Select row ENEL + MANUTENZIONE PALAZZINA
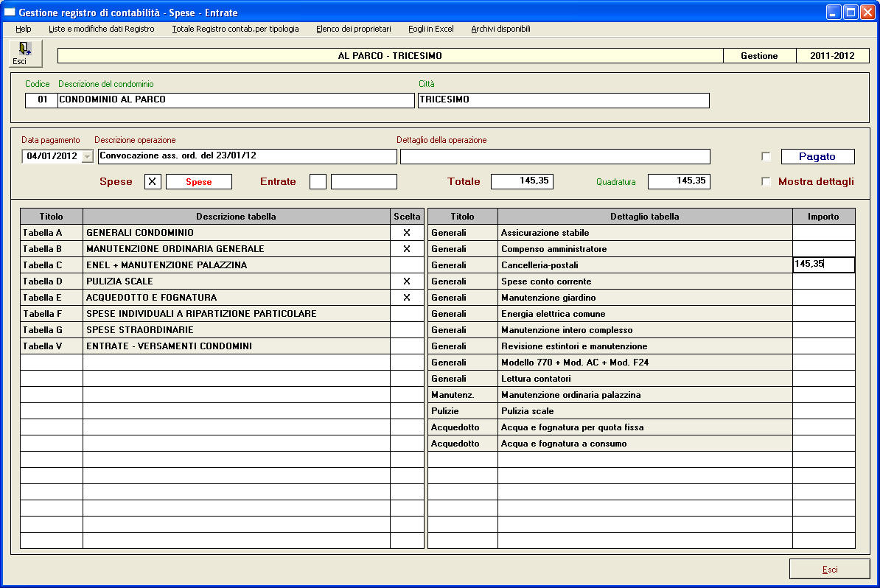 [222, 265]
